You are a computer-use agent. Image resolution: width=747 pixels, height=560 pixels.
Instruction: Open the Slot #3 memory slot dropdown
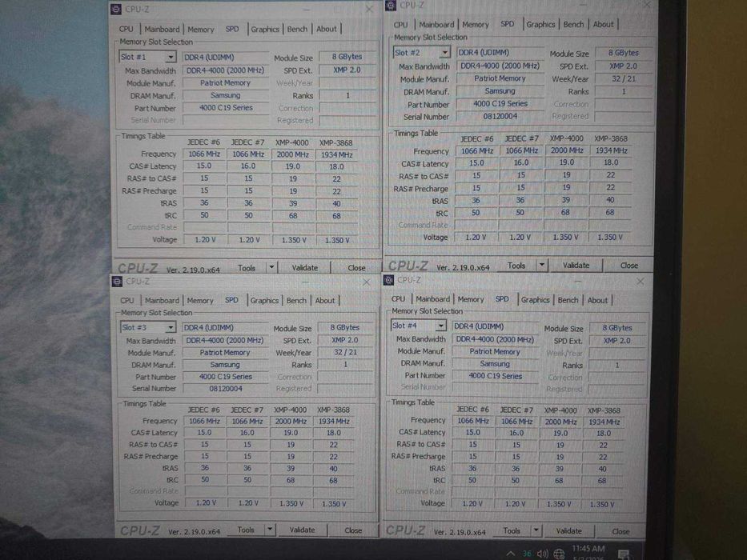point(149,327)
